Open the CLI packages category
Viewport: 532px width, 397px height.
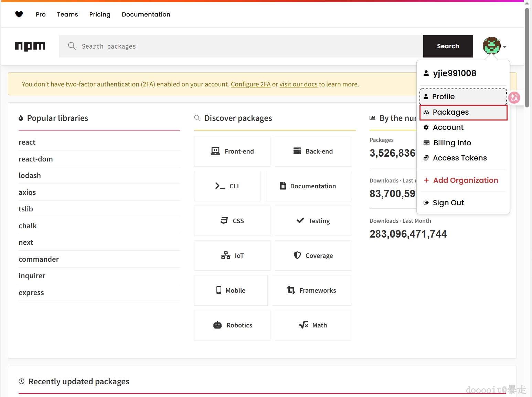coord(227,186)
